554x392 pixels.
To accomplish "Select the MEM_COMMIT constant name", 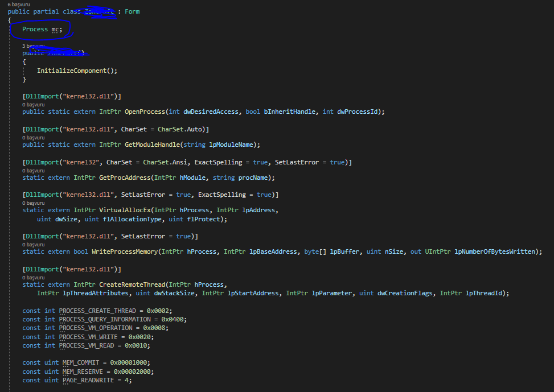I will 81,362.
